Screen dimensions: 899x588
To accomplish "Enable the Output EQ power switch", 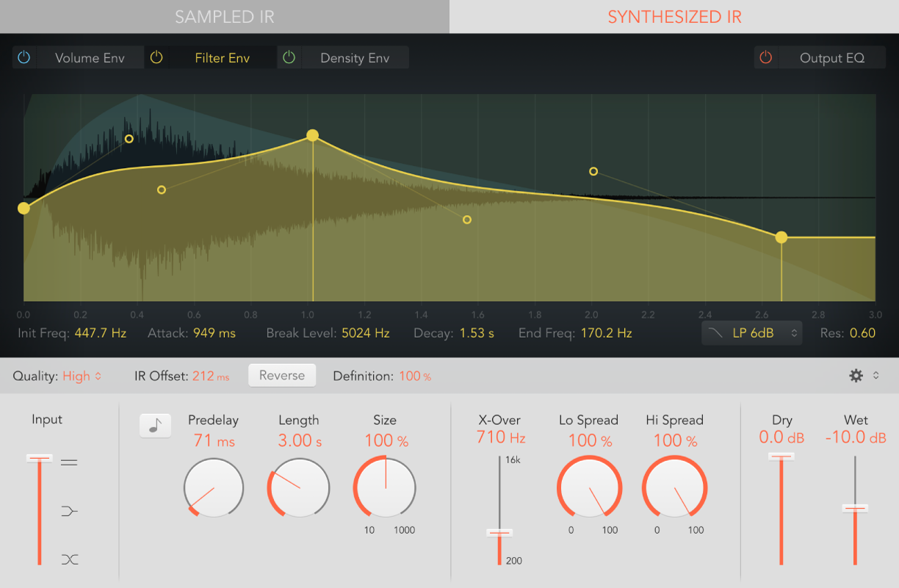I will 766,57.
